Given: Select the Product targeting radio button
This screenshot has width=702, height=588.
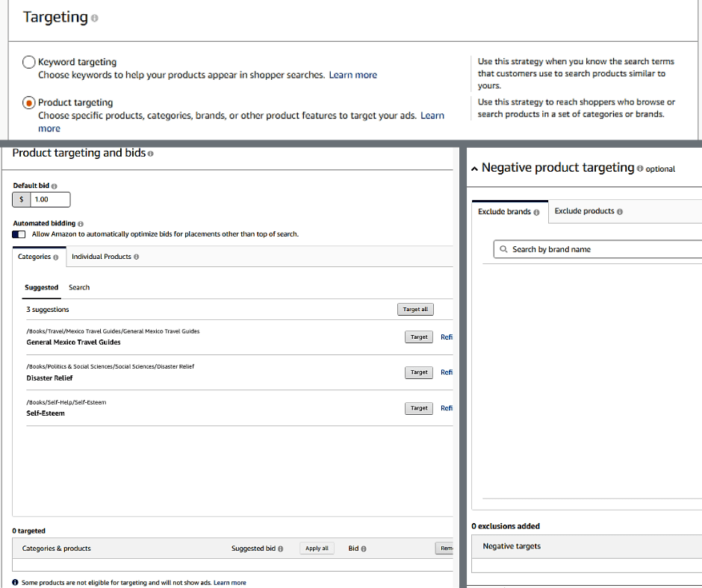Looking at the screenshot, I should tap(28, 103).
